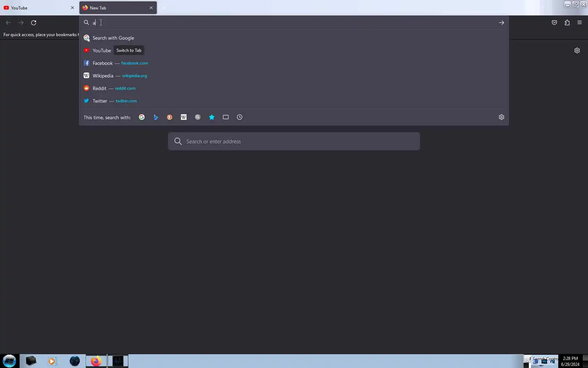Open black folder app in taskbar

31,361
